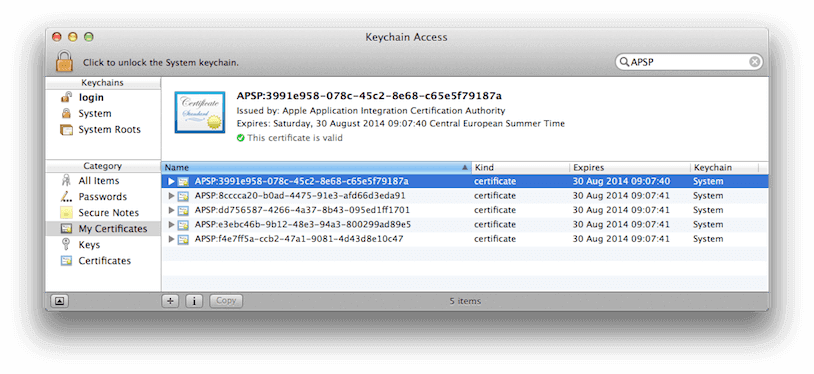Image resolution: width=814 pixels, height=374 pixels.
Task: Click the certificate icon on the APSP:8cccca20 row
Action: point(183,196)
